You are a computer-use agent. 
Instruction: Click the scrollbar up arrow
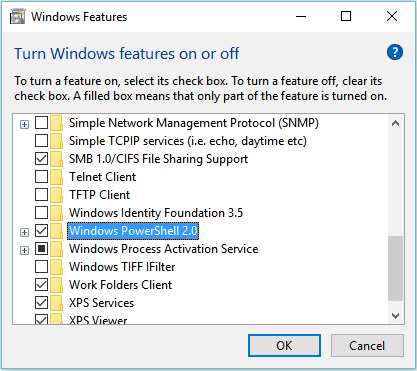pyautogui.click(x=396, y=123)
